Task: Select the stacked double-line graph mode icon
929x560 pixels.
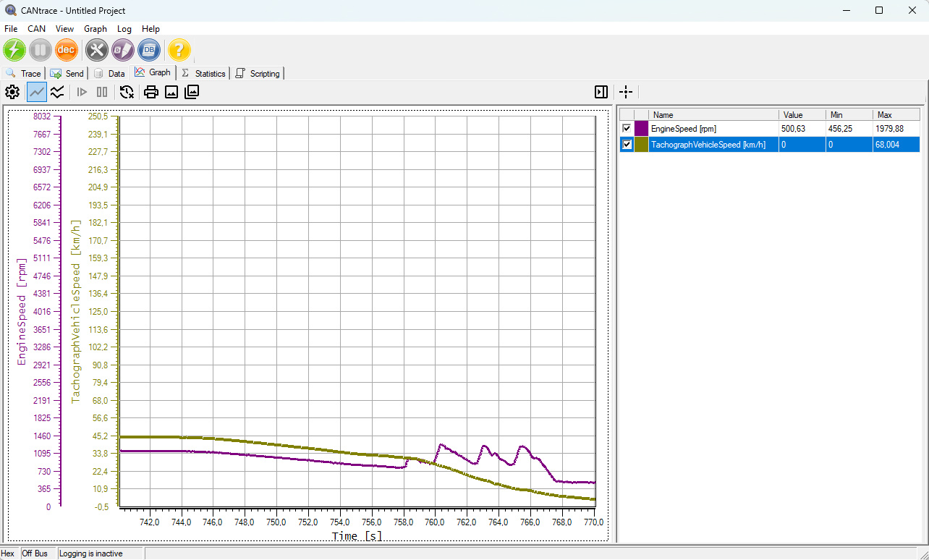Action: point(57,92)
